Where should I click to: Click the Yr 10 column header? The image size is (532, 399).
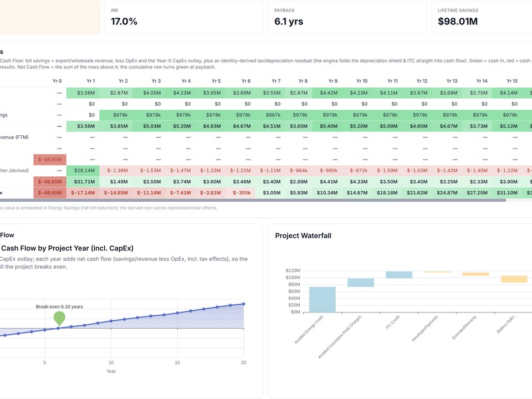pos(362,81)
